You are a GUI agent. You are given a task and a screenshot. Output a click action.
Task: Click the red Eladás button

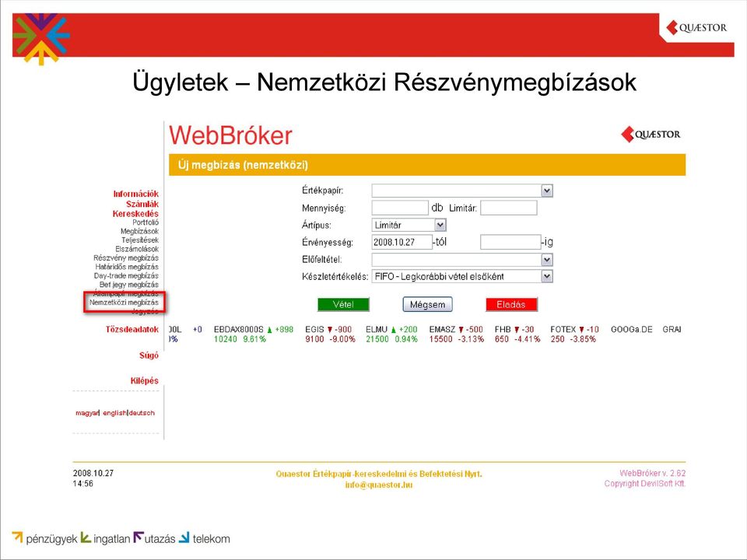pos(511,304)
